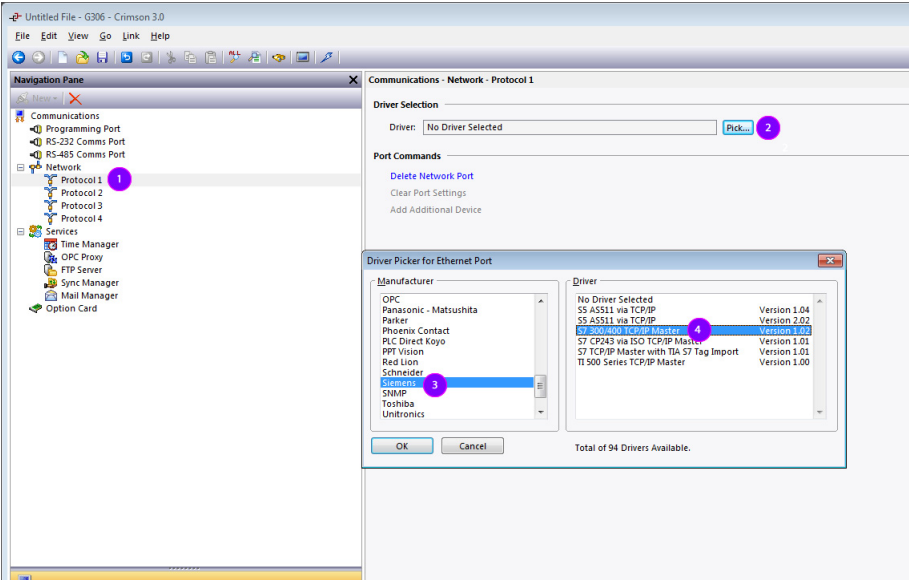Image resolution: width=912 pixels, height=582 pixels.
Task: Select Communications root in the tree
Action: click(x=65, y=116)
